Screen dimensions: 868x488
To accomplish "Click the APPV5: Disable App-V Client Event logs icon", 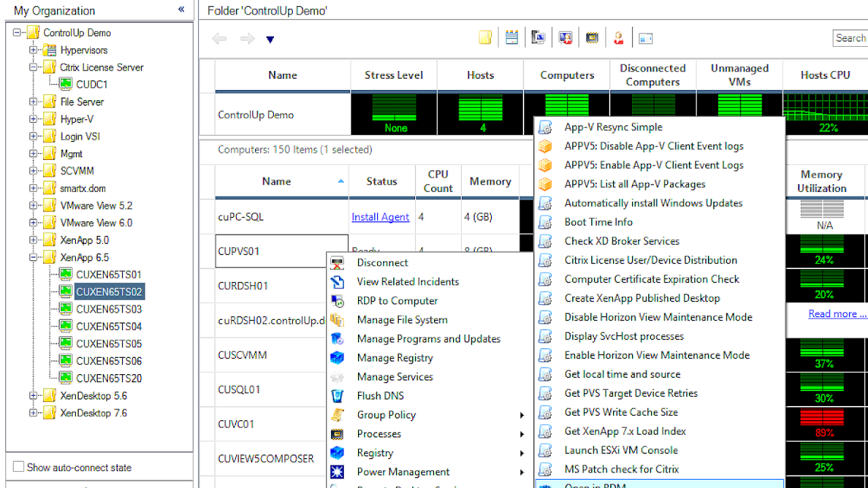I will point(545,146).
